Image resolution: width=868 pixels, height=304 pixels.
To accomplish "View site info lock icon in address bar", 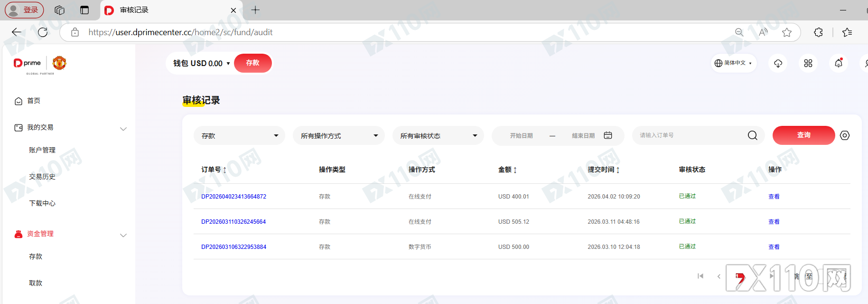I will coord(75,32).
